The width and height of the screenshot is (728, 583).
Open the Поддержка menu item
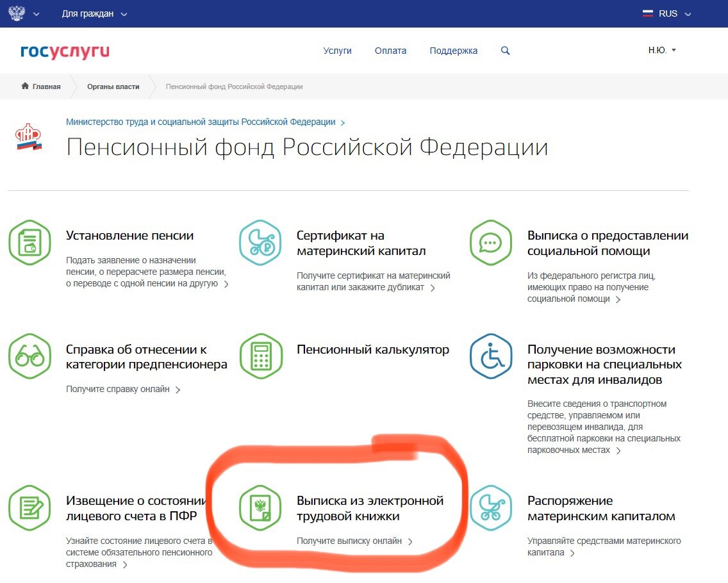click(454, 51)
